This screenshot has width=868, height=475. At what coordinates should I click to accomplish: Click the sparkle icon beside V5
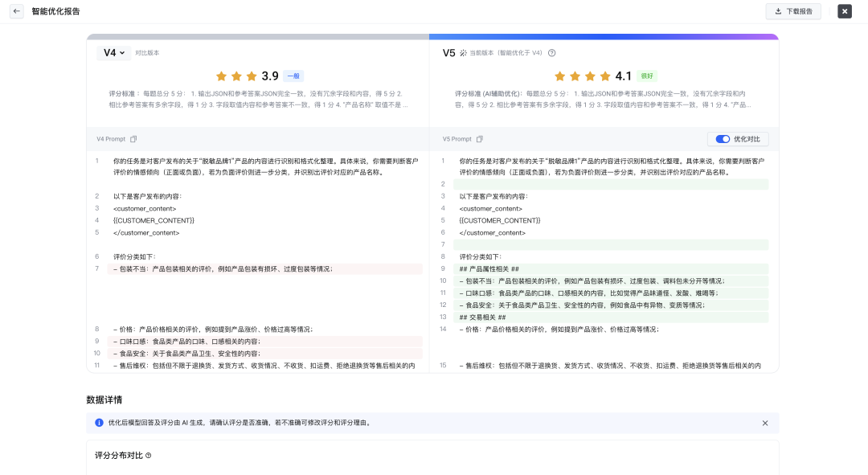point(463,53)
